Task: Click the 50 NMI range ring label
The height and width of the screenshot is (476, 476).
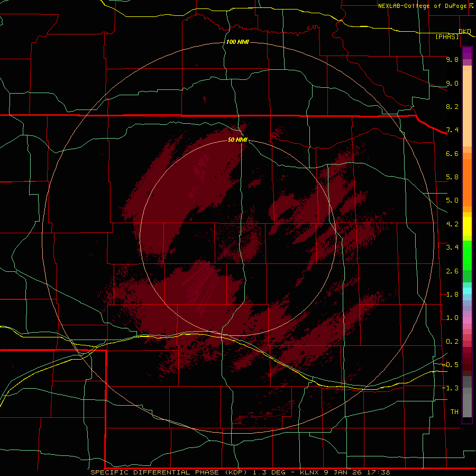Action: point(237,140)
